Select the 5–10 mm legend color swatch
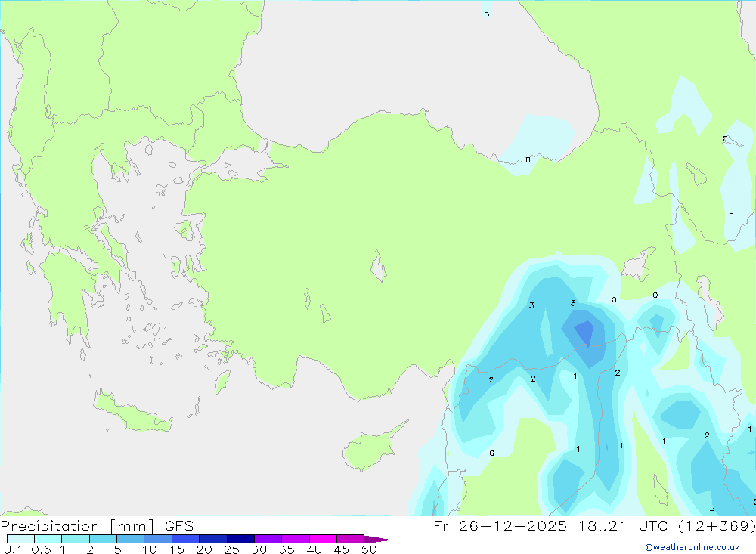The height and width of the screenshot is (554, 756). pyautogui.click(x=130, y=539)
